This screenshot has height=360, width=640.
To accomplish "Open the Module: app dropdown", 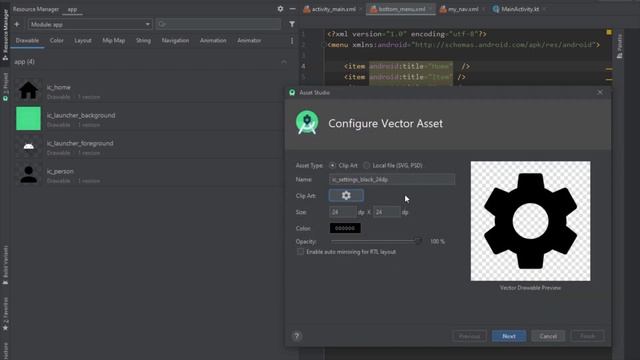I will click(90, 24).
